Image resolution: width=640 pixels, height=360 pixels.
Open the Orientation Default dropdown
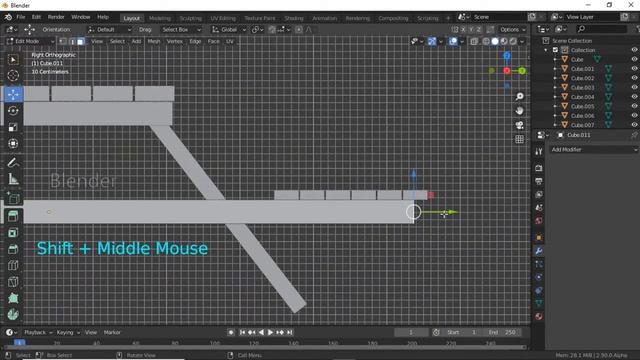point(109,29)
